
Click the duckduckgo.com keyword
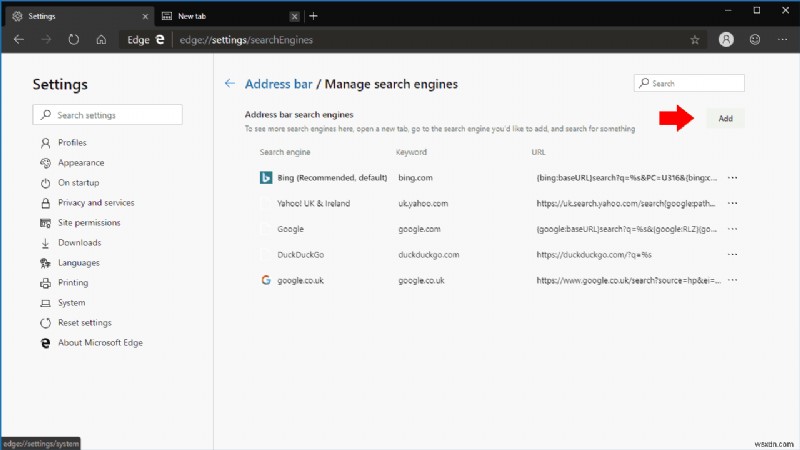(x=429, y=255)
